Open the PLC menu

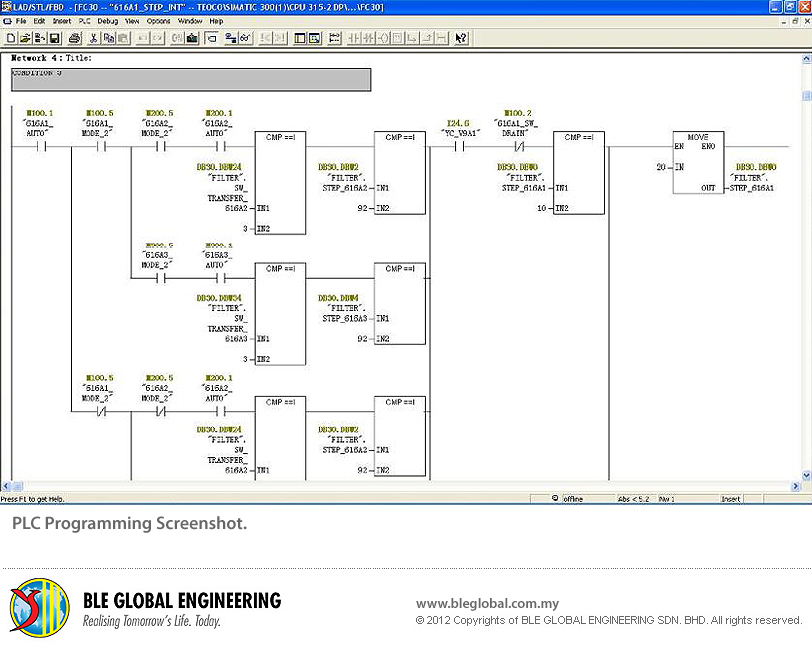[83, 21]
